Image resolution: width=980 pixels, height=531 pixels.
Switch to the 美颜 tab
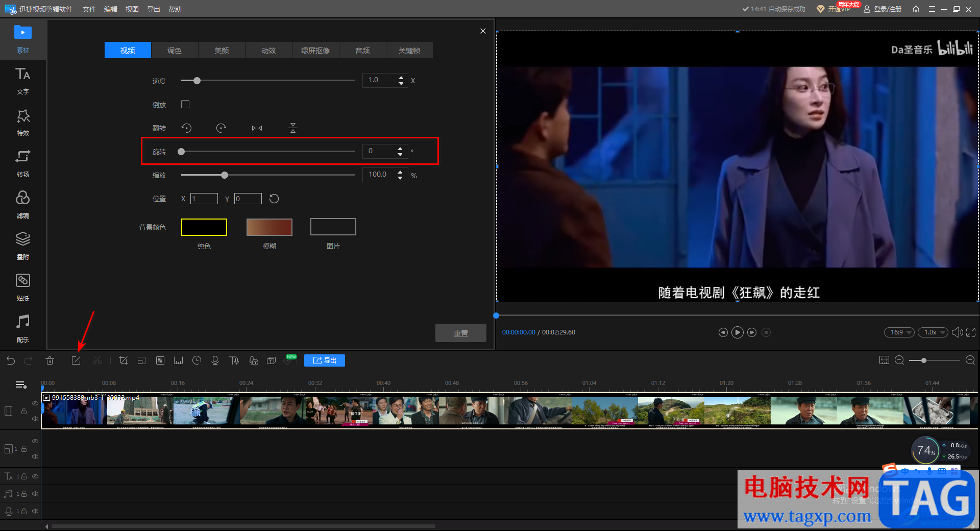coord(222,50)
